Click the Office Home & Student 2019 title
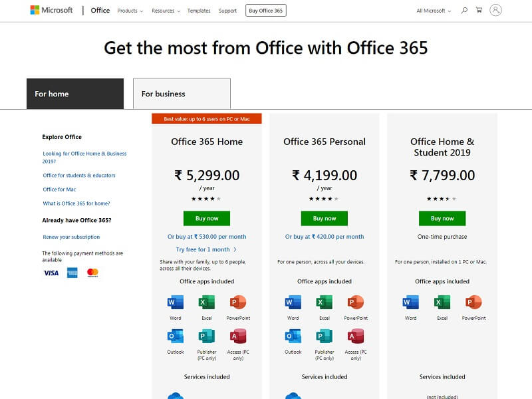The image size is (532, 399). click(442, 147)
